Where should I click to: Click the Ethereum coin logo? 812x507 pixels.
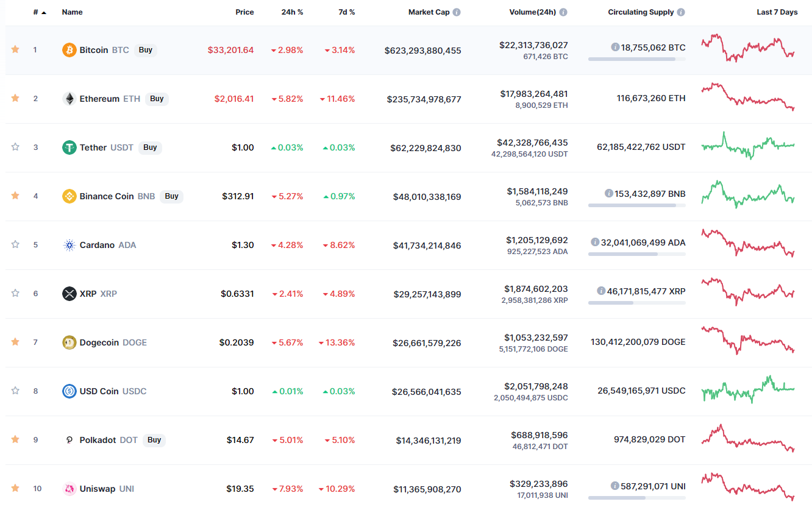point(69,99)
